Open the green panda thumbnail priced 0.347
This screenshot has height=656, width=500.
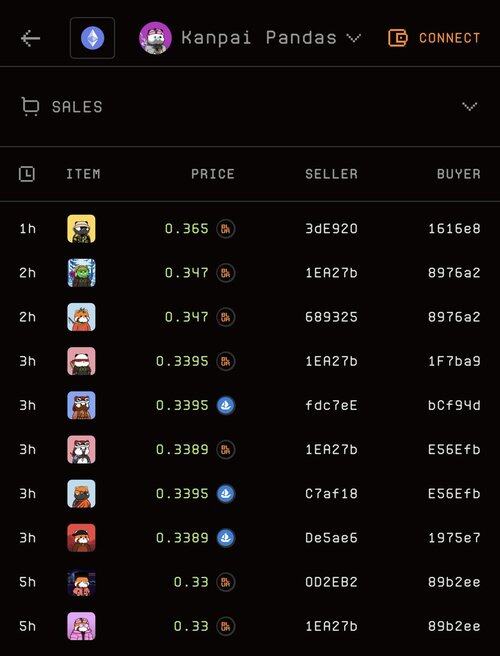81,273
